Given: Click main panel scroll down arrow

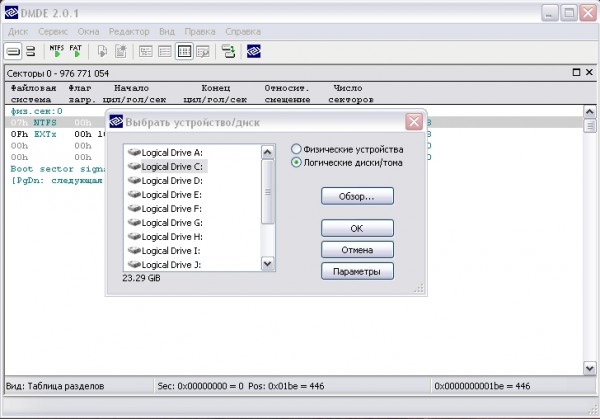Looking at the screenshot, I should [x=589, y=368].
